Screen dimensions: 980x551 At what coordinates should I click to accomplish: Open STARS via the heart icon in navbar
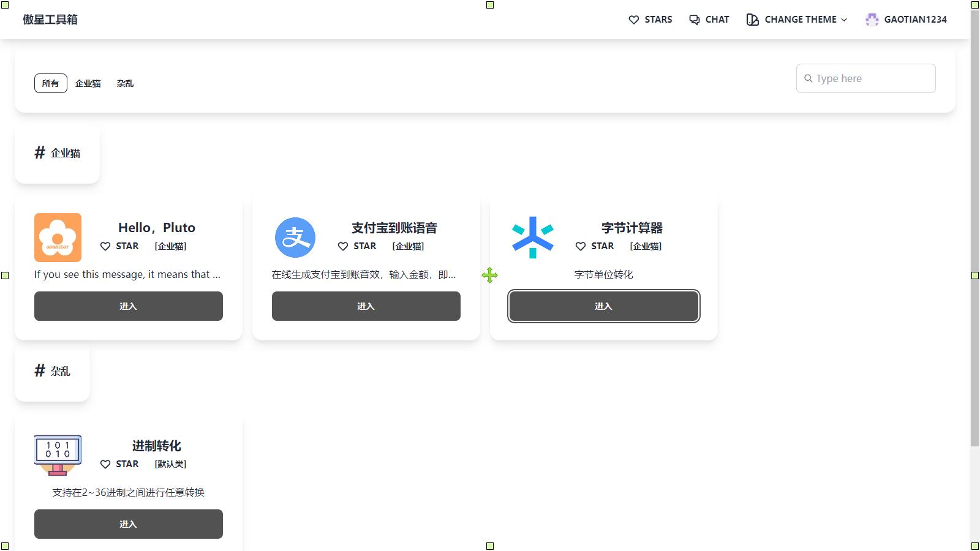coord(634,20)
